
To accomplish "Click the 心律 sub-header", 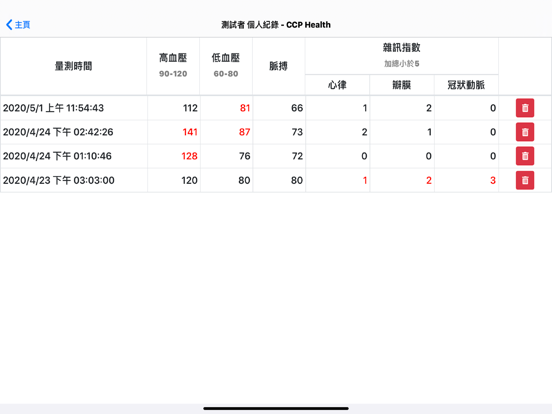I will click(x=337, y=85).
